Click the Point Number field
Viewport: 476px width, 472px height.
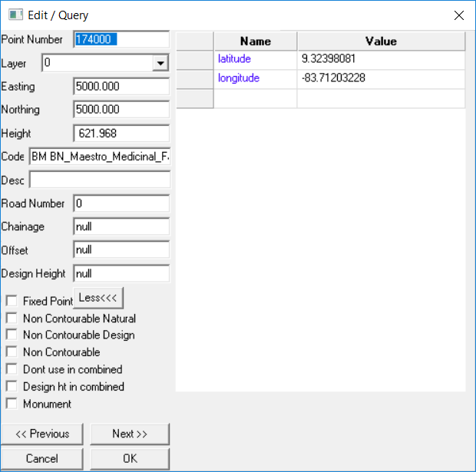pyautogui.click(x=121, y=39)
